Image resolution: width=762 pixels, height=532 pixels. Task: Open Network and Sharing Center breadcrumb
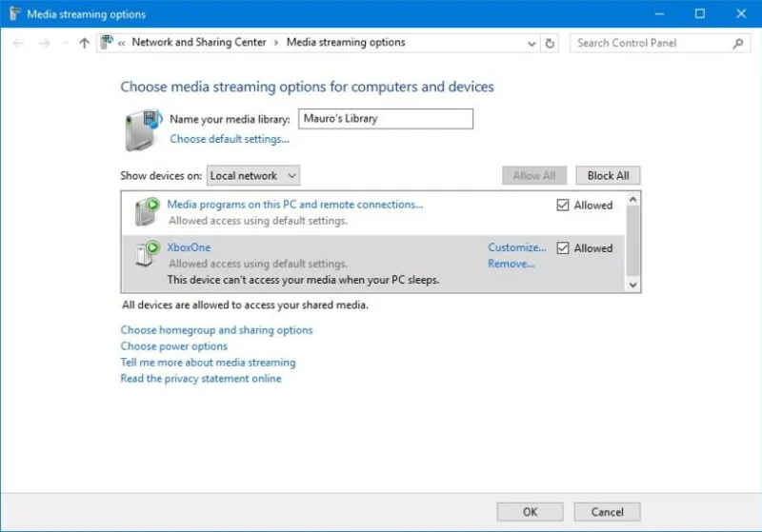coord(199,42)
